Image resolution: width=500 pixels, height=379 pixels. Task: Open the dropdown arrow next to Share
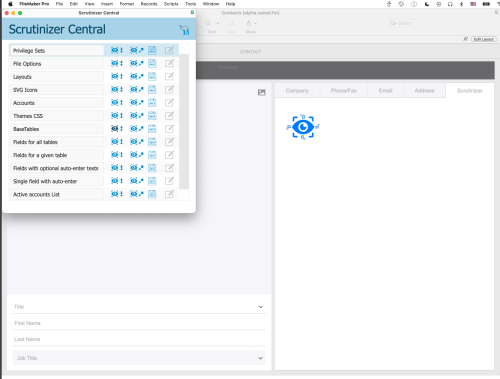256,23
